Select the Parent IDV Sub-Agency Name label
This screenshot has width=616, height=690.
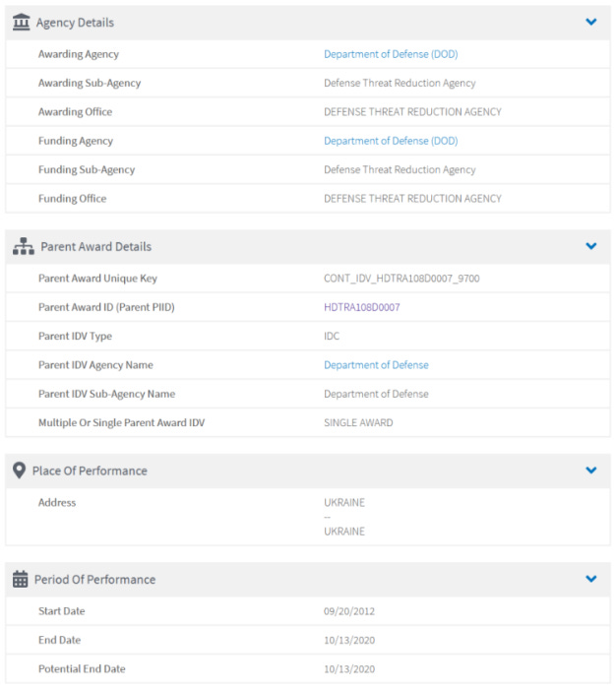(x=107, y=394)
